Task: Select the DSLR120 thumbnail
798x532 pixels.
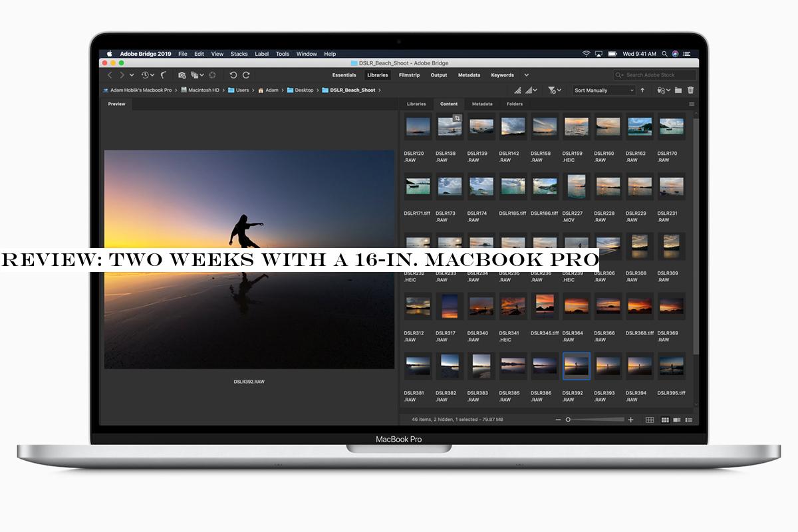Action: click(x=418, y=126)
